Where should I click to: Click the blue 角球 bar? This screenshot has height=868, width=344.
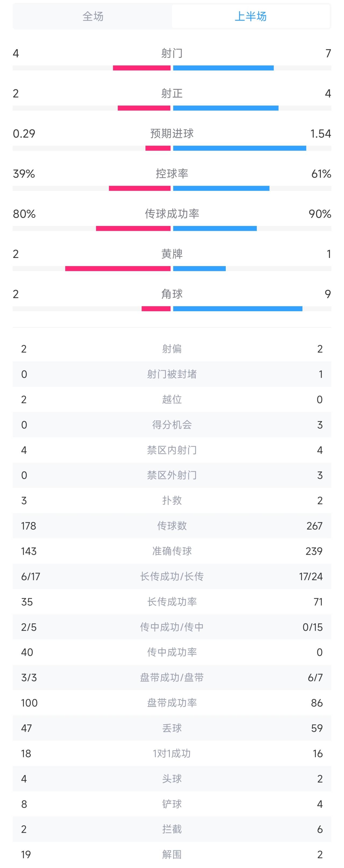click(x=238, y=309)
